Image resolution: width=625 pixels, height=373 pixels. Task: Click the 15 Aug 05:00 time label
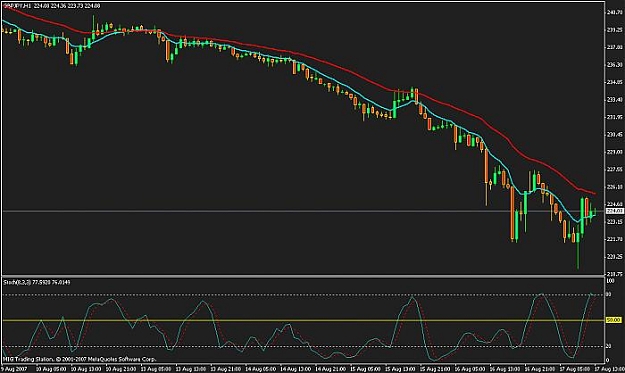pyautogui.click(x=365, y=369)
